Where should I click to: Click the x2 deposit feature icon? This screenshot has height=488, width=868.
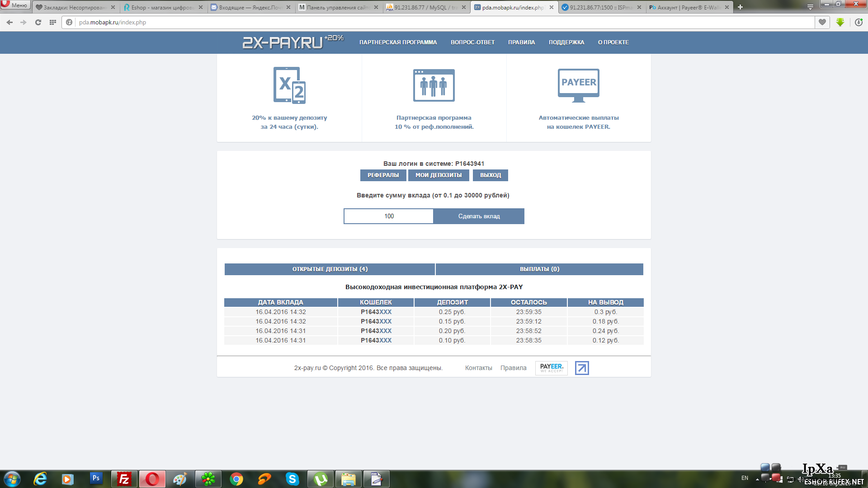pos(289,85)
